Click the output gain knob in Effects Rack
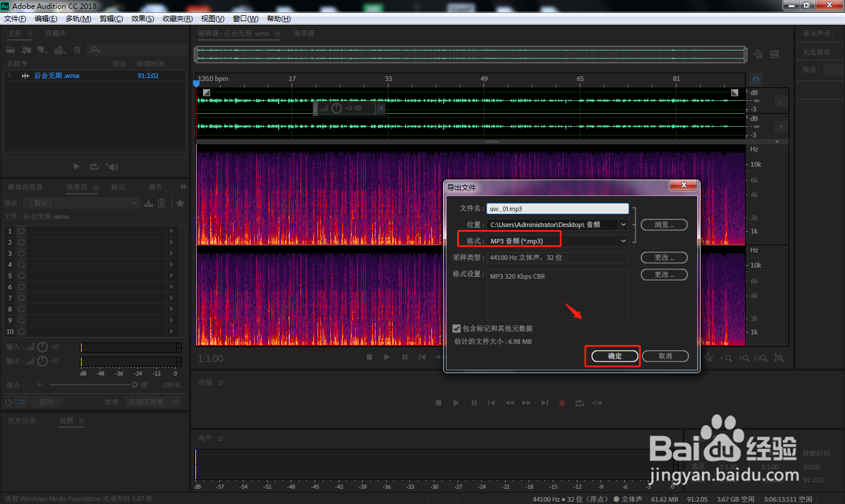The image size is (845, 504). [x=42, y=361]
